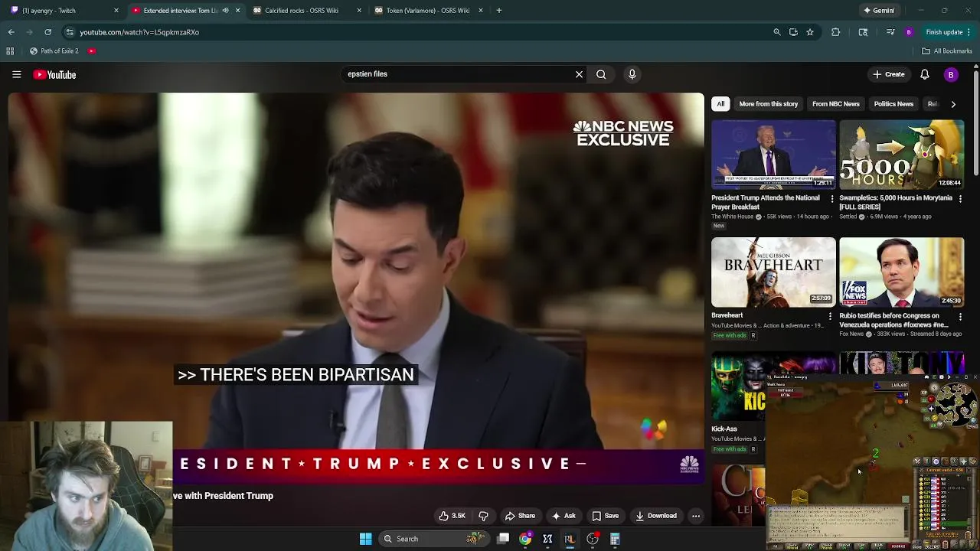The height and width of the screenshot is (551, 980).
Task: Select the All filter chip
Action: [x=720, y=104]
